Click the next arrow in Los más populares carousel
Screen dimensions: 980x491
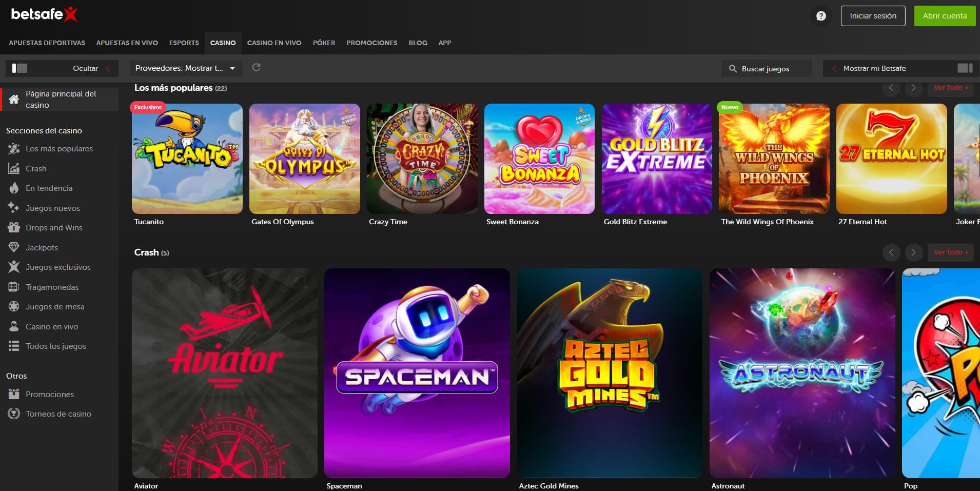pos(913,88)
